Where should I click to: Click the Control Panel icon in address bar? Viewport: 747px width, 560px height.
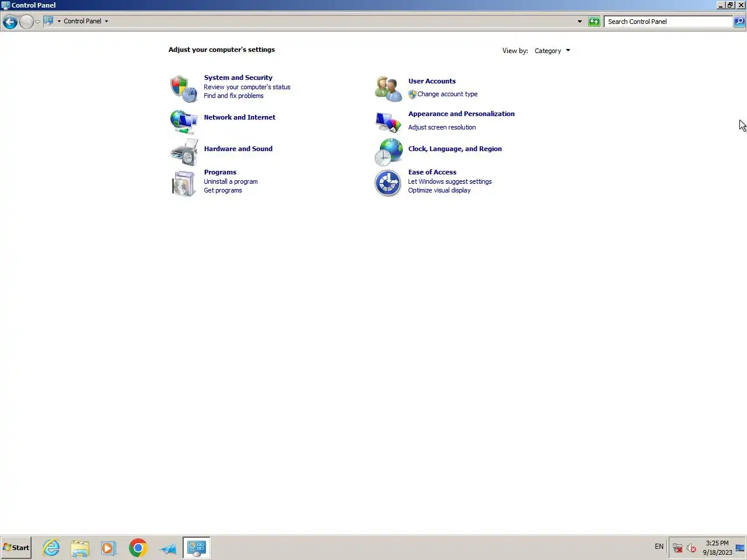(49, 21)
